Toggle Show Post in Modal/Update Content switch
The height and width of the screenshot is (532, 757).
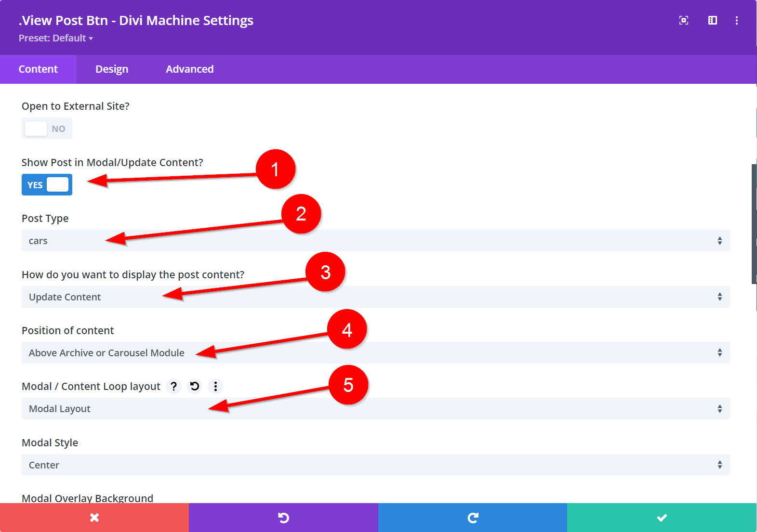click(47, 185)
